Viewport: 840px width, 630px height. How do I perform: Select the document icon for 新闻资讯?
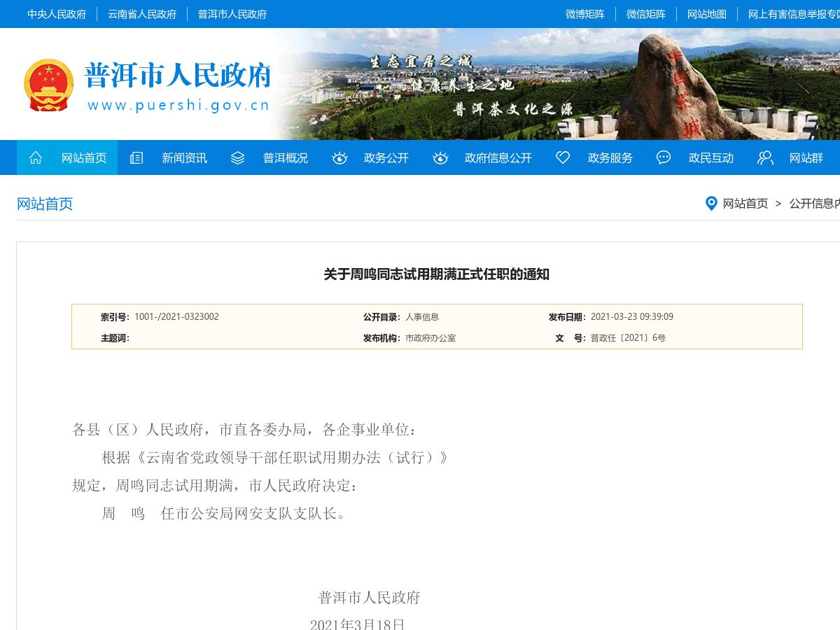pyautogui.click(x=136, y=157)
